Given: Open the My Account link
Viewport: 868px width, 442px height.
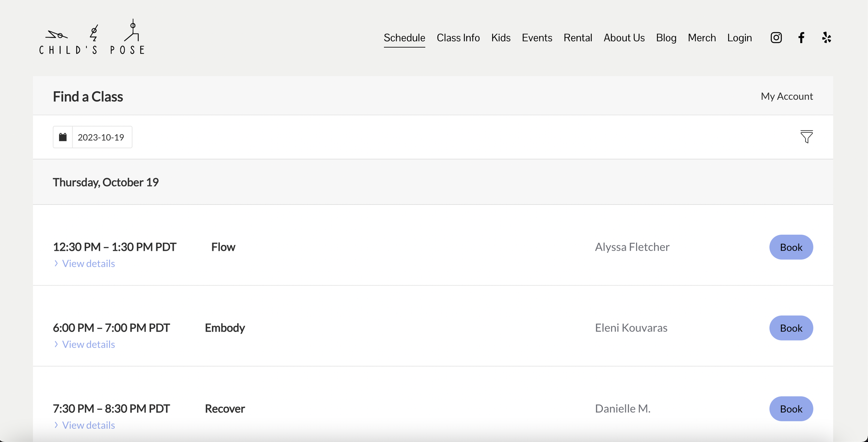Looking at the screenshot, I should click(x=786, y=96).
